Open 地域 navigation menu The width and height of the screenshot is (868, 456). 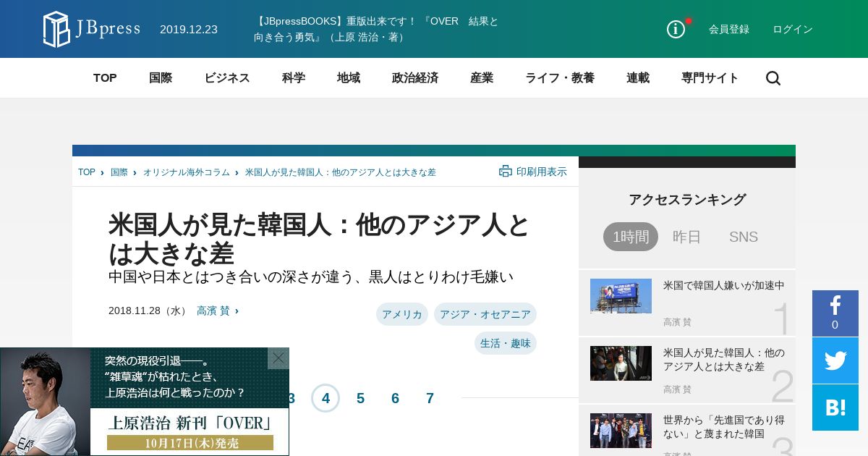pos(349,78)
